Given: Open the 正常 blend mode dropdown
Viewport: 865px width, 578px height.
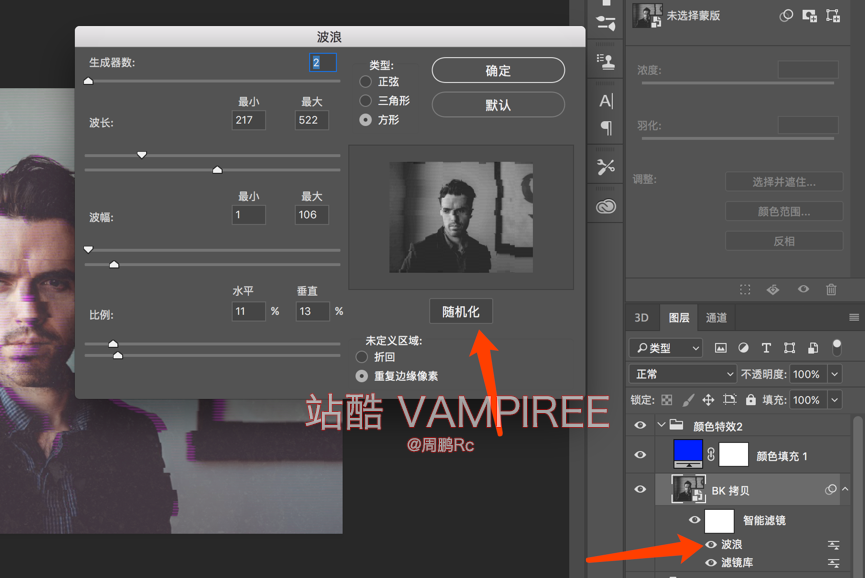Looking at the screenshot, I should (682, 374).
